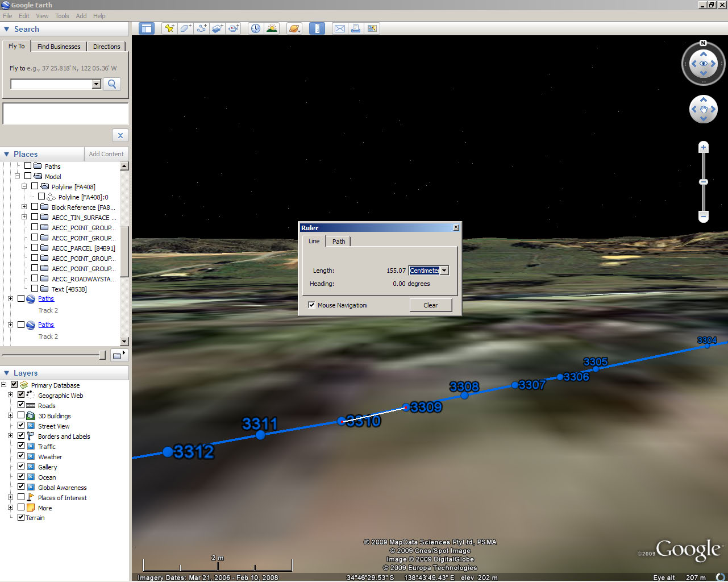Uncheck the Street View layer
Viewport: 728px width, 582px height.
(x=21, y=426)
